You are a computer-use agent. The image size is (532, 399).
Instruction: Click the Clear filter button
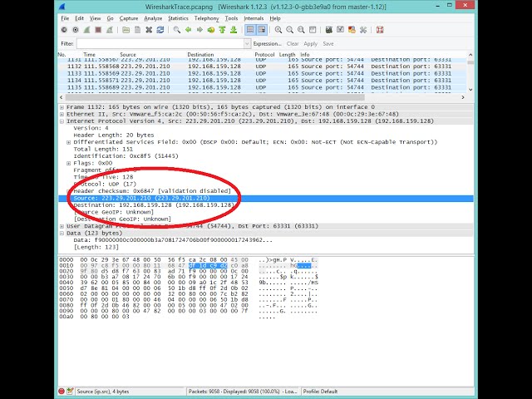[293, 44]
